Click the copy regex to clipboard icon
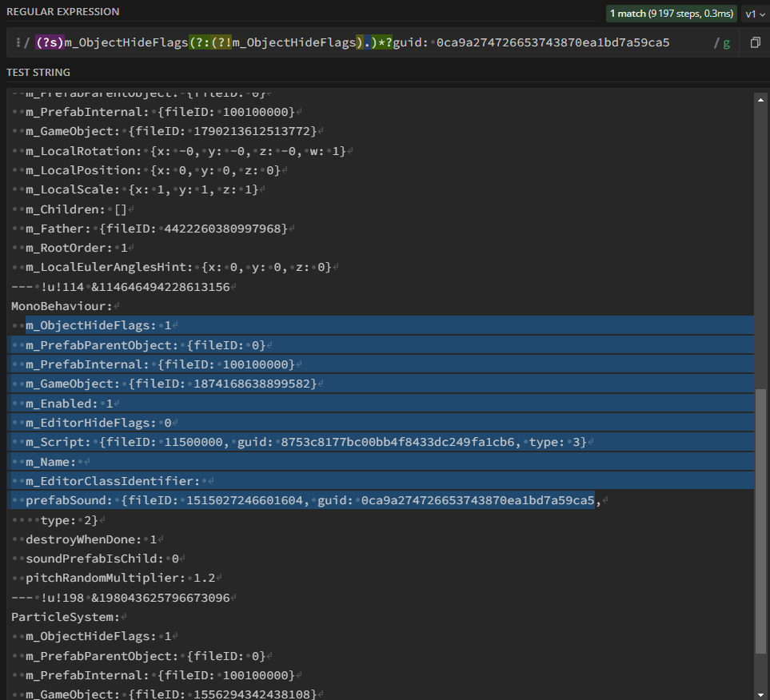This screenshot has height=700, width=770. click(755, 42)
